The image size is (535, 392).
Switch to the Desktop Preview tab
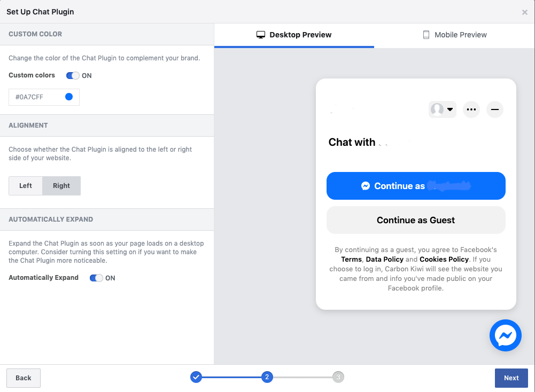294,35
